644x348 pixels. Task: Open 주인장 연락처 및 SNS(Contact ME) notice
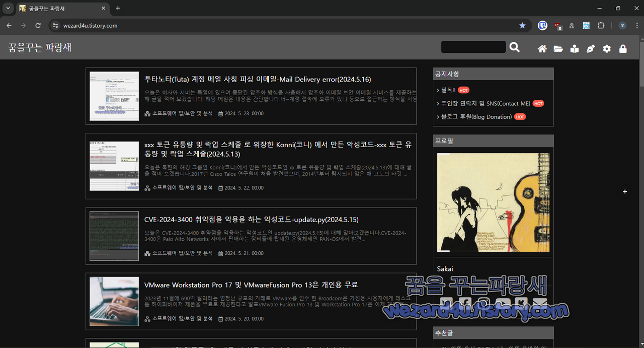click(x=486, y=103)
